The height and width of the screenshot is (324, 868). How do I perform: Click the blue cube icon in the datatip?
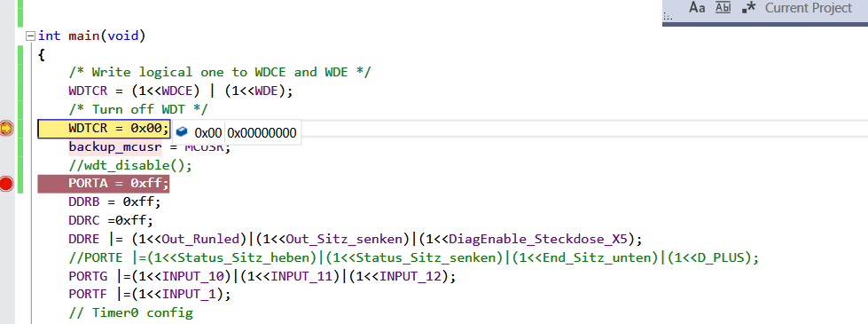(181, 132)
